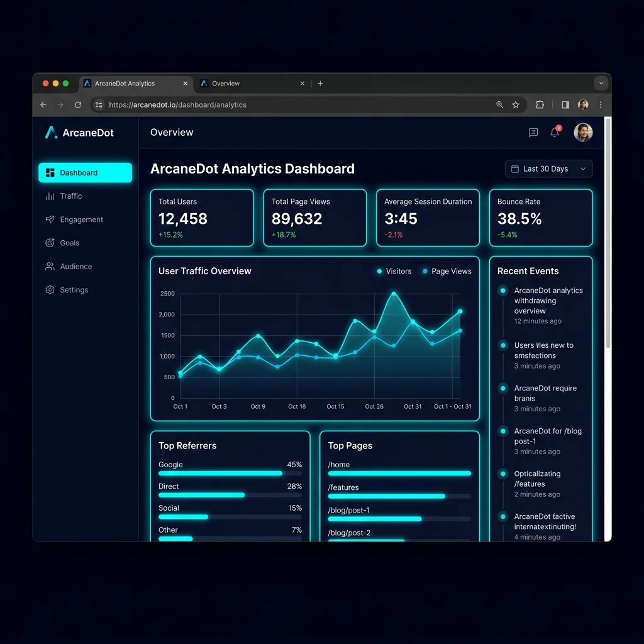Click the Google referrer progress bar
The width and height of the screenshot is (644, 644).
(230, 473)
